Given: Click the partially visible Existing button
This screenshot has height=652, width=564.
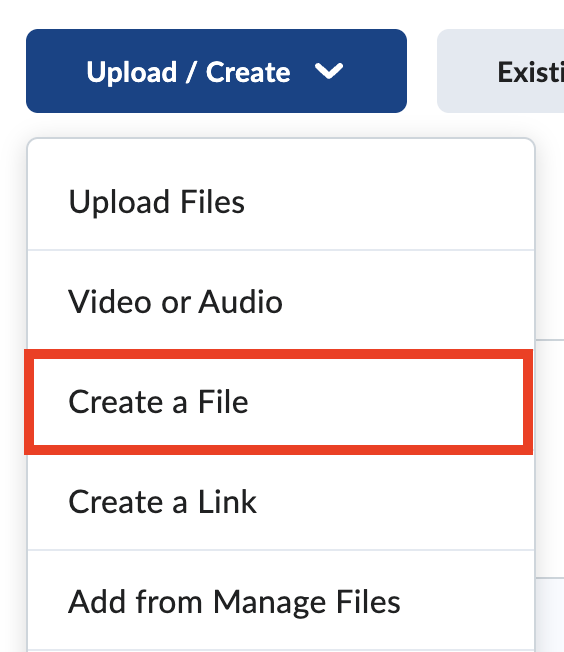Looking at the screenshot, I should [x=501, y=71].
